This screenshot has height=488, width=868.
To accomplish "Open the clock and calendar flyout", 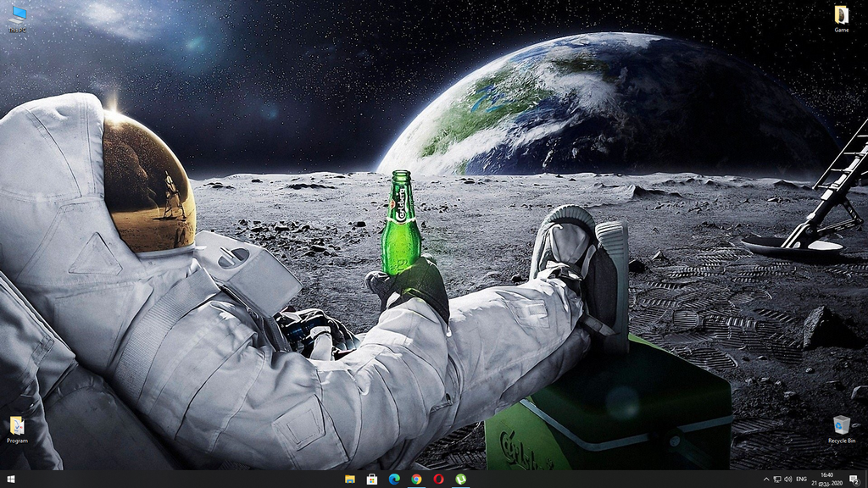I will (x=827, y=480).
